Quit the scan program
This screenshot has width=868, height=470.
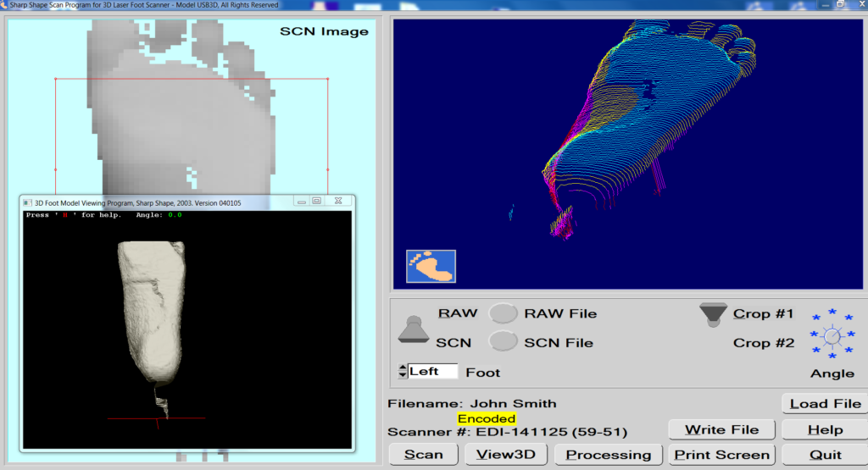[824, 454]
